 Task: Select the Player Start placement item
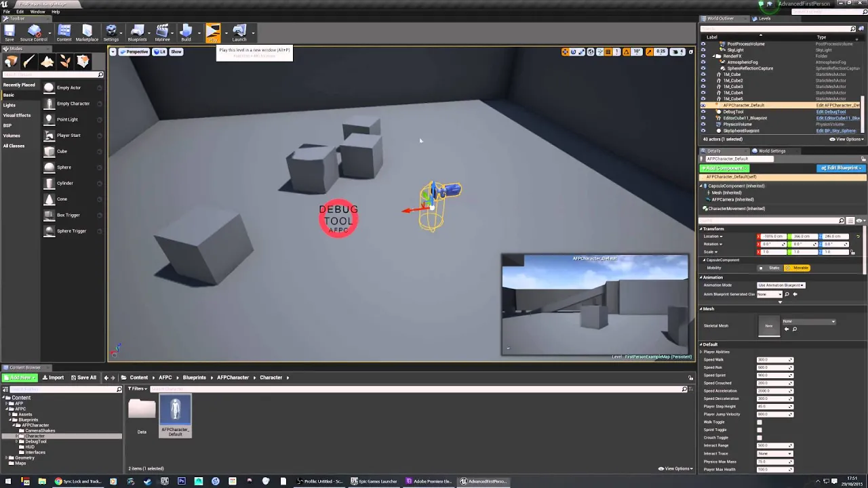pyautogui.click(x=71, y=135)
